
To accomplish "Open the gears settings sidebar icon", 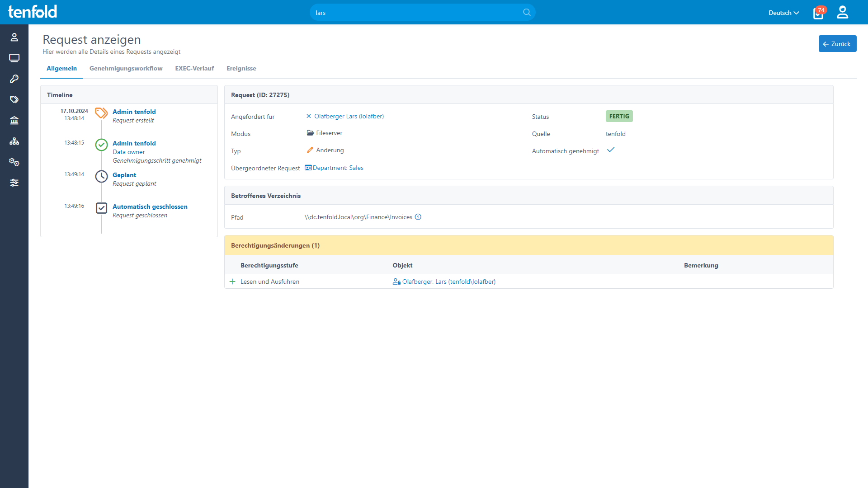I will tap(14, 162).
